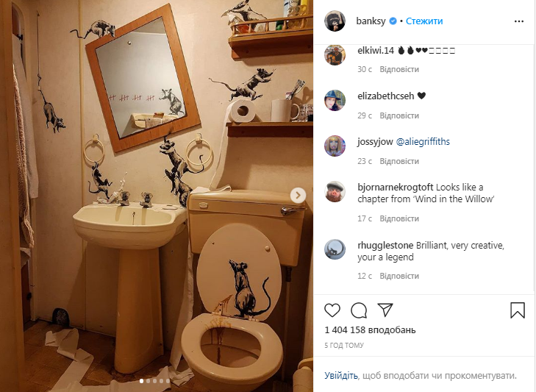Select the second carousel dot indicator
The image size is (536, 392).
pos(148,381)
